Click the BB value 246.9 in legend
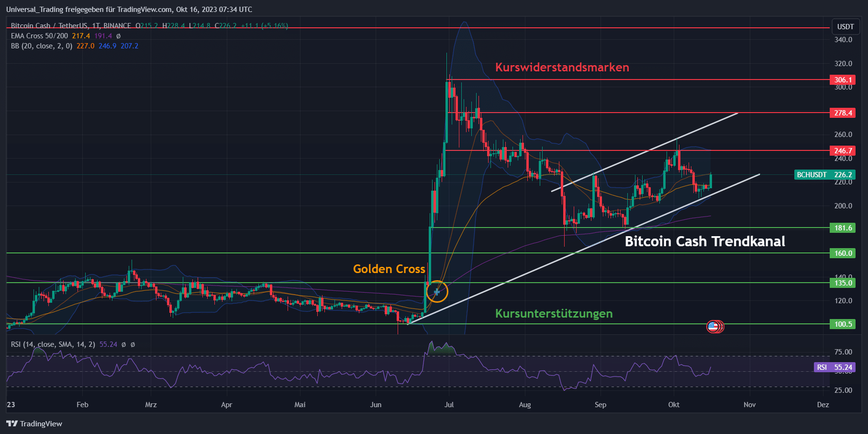Viewport: 868px width, 434px height. coord(107,46)
